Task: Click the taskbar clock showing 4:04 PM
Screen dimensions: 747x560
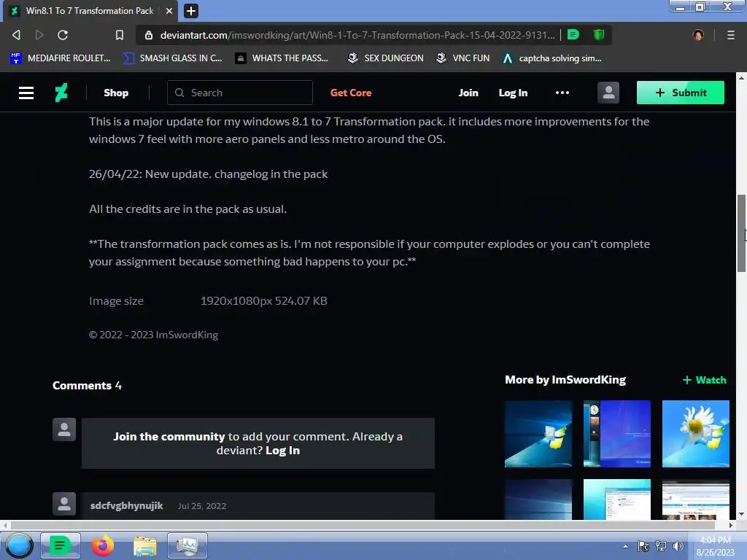Action: 715,546
